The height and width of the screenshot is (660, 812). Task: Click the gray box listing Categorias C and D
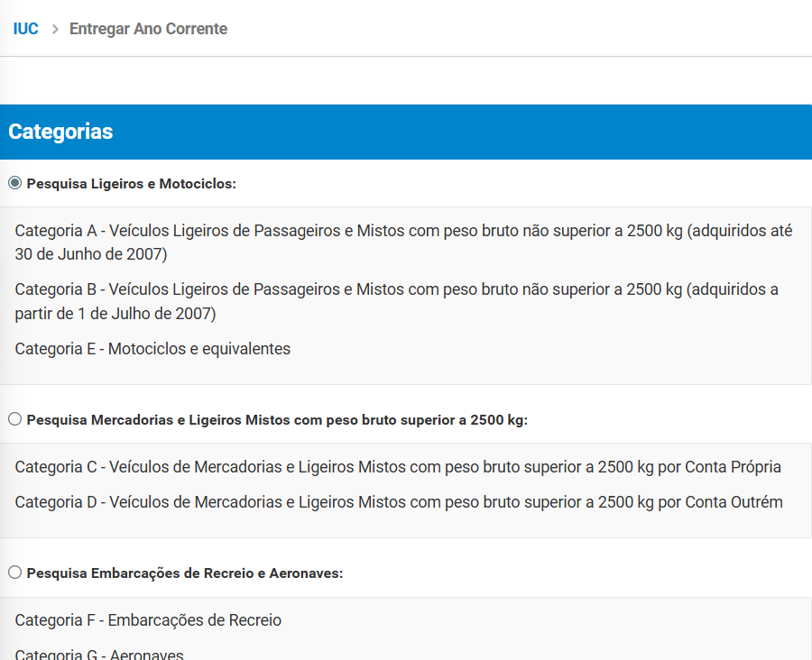406,525
